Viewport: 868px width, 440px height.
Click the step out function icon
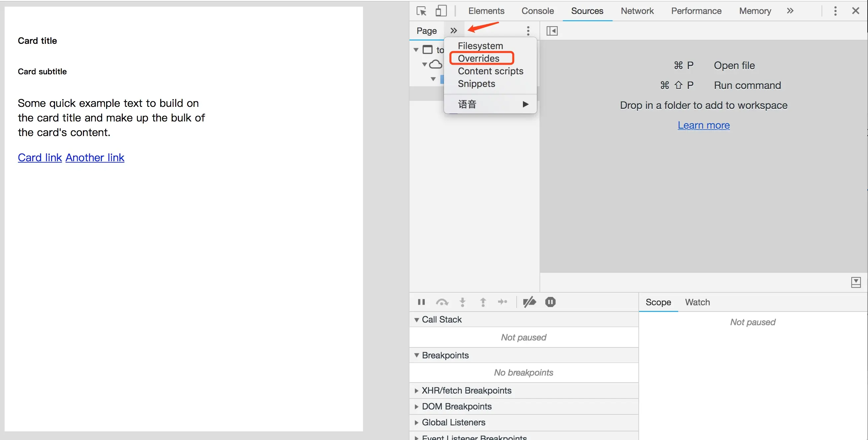click(x=483, y=302)
